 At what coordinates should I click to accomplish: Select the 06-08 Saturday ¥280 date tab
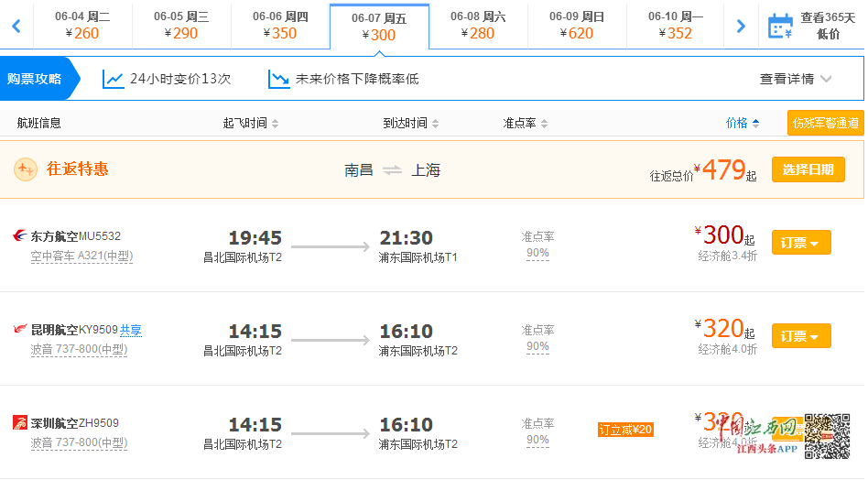[x=478, y=26]
